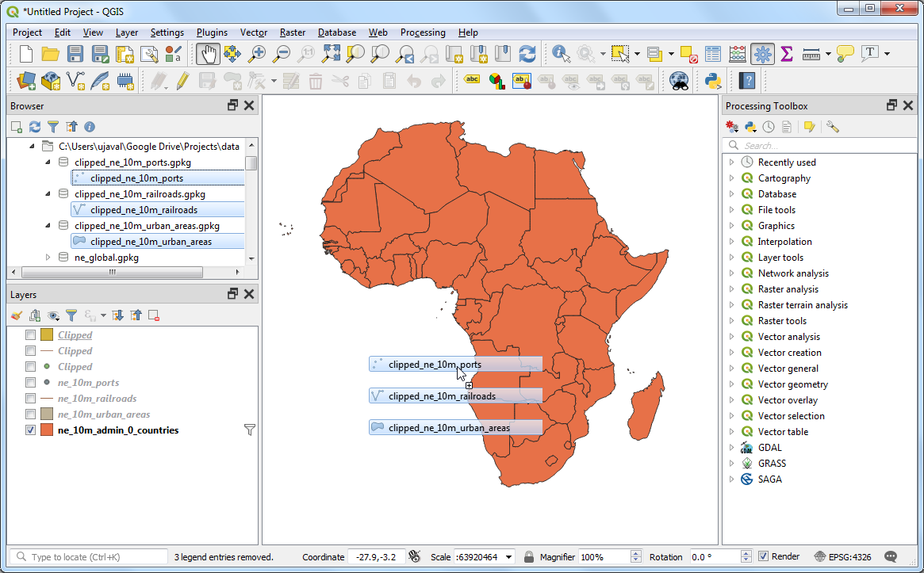This screenshot has height=573, width=924.
Task: Toggle the Render checkbox in status bar
Action: (763, 556)
